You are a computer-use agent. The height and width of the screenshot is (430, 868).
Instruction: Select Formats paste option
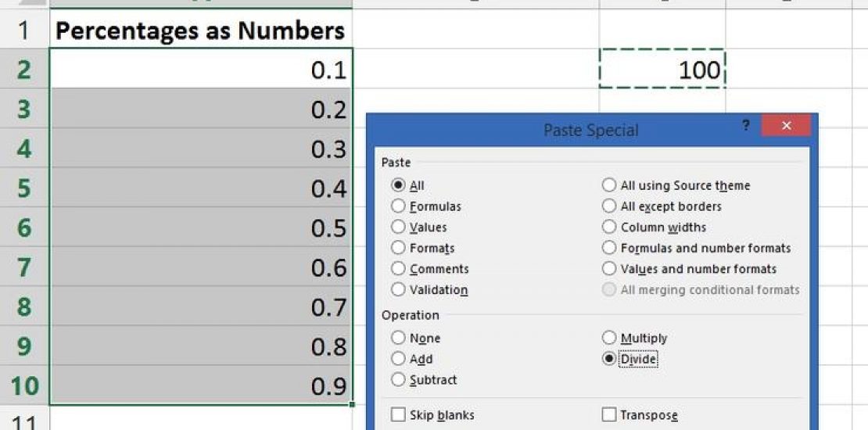399,248
